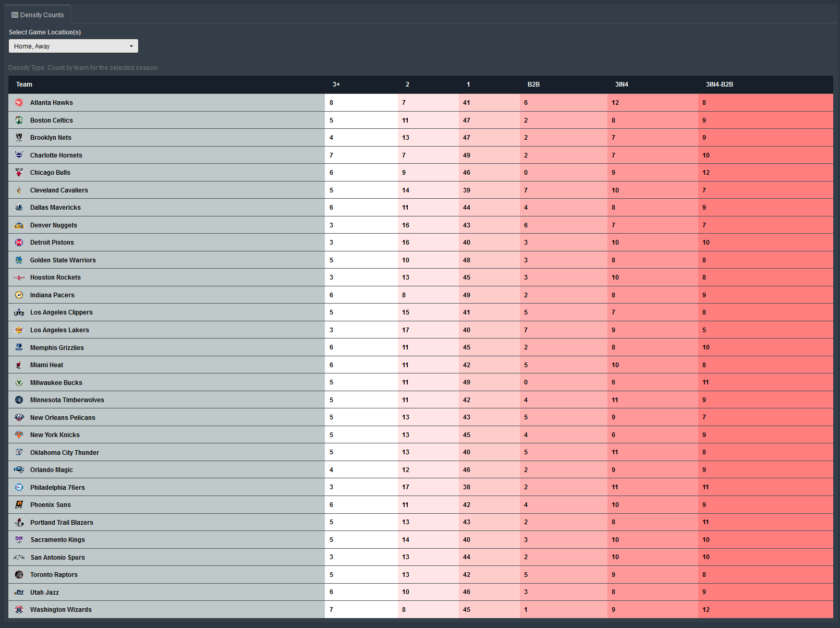Click the Charlotte Hornets logo icon
Screen dimensions: 840x628
pyautogui.click(x=19, y=155)
